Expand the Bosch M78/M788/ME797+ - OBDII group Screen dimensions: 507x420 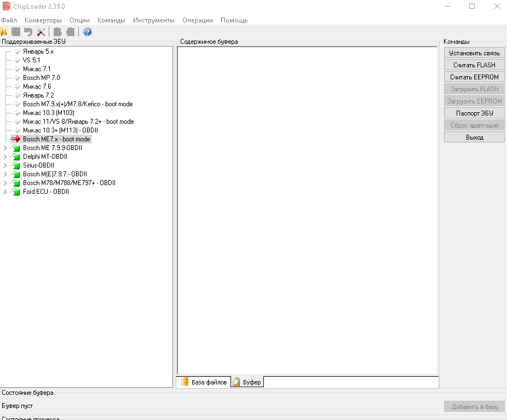click(5, 183)
